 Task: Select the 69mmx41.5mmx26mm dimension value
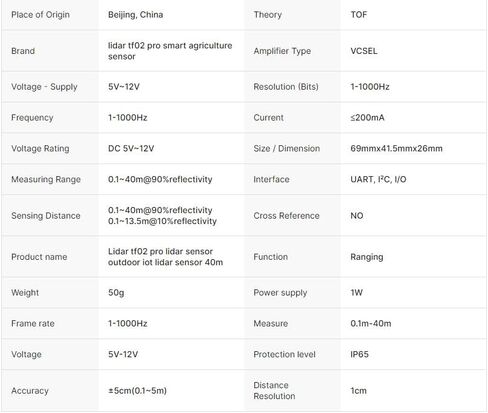tap(396, 148)
